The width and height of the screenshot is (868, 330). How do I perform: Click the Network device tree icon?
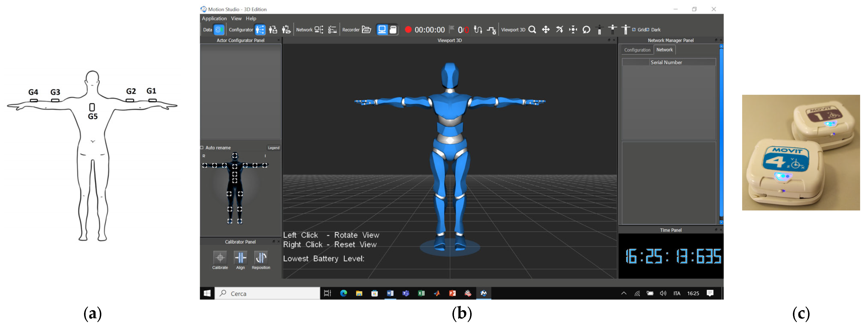(x=319, y=30)
